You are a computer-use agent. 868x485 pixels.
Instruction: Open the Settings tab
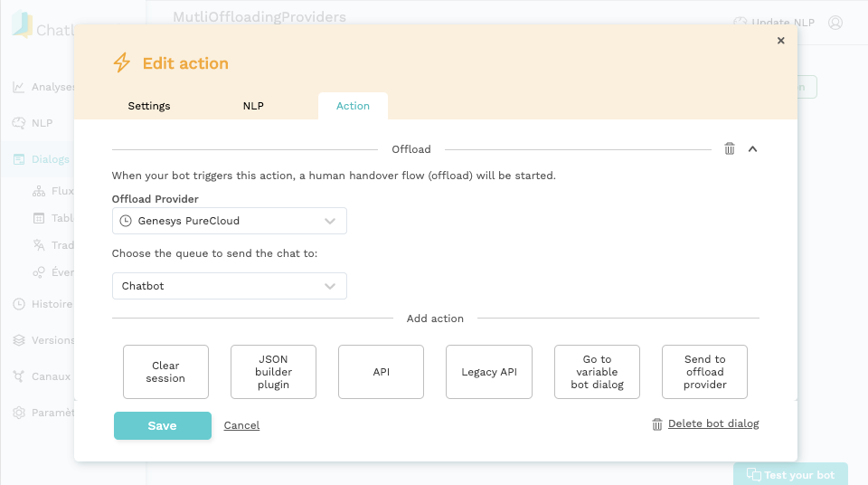(149, 106)
